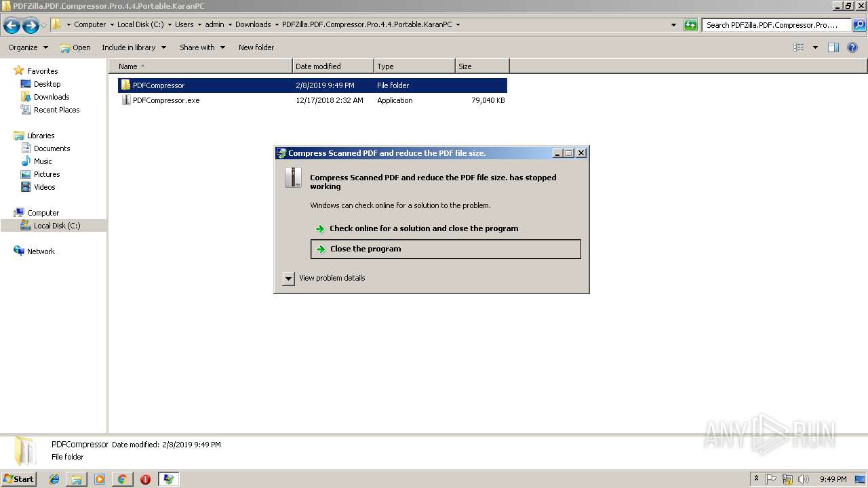Click the 9:49 PM taskbar clock
The image size is (868, 488).
pos(833,479)
